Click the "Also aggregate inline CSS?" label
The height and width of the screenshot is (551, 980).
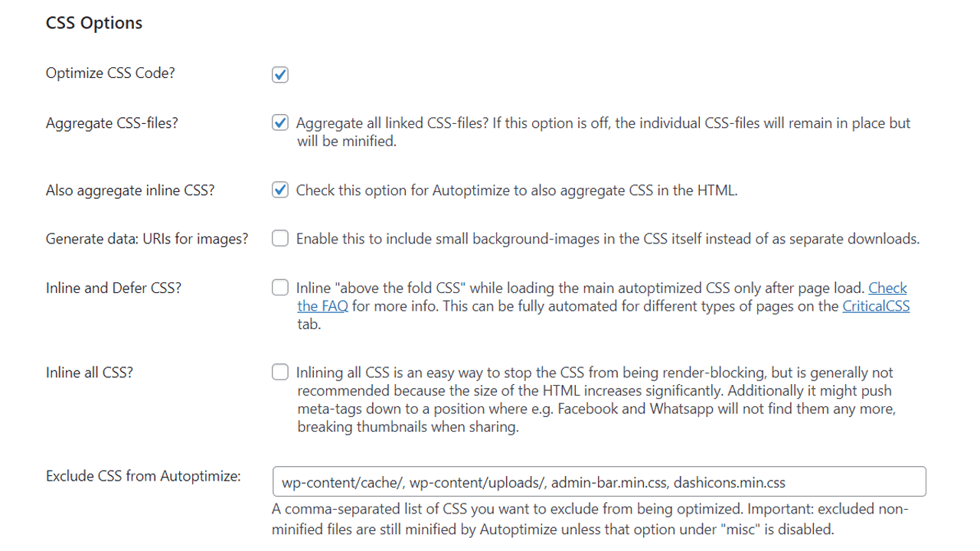tap(130, 191)
